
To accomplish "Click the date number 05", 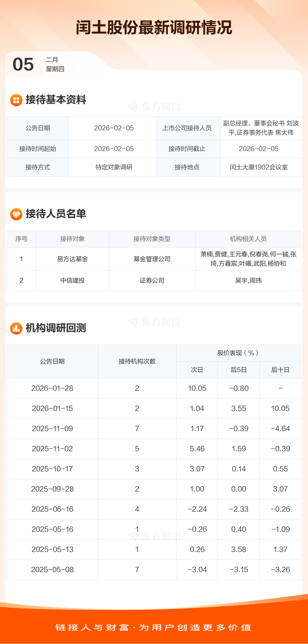I will [x=23, y=64].
